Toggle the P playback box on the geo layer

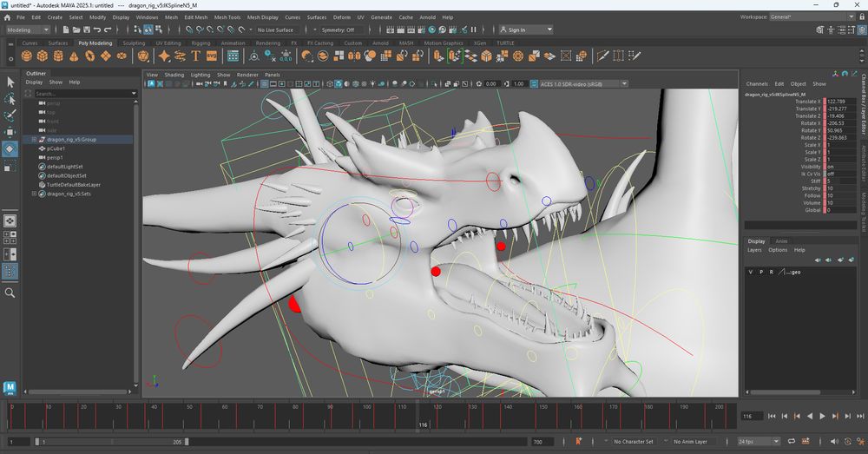tap(761, 272)
